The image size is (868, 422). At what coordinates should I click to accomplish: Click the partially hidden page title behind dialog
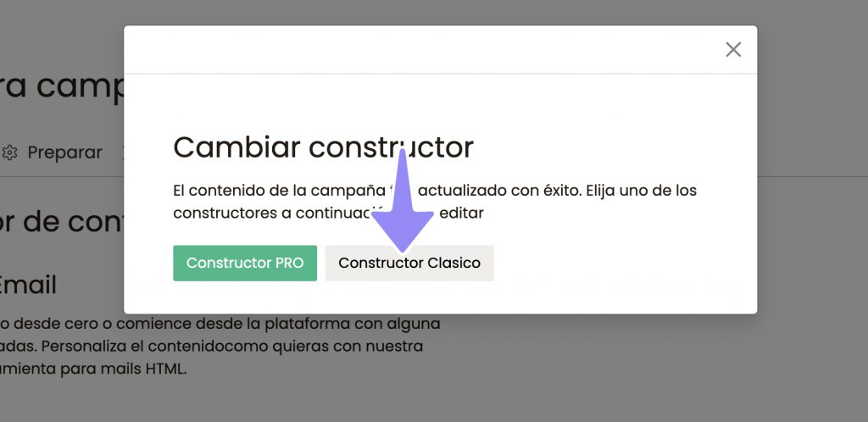[61, 86]
